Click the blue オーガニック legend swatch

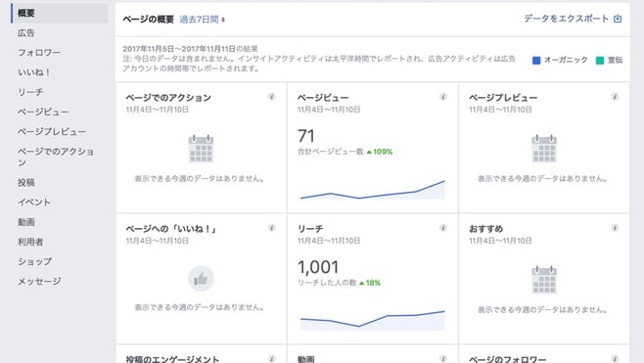[536, 61]
